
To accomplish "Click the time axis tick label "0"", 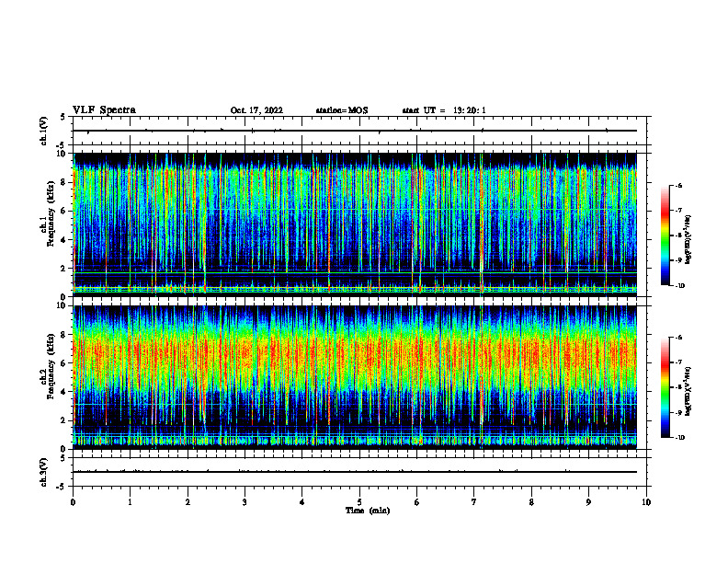I will 73,502.
